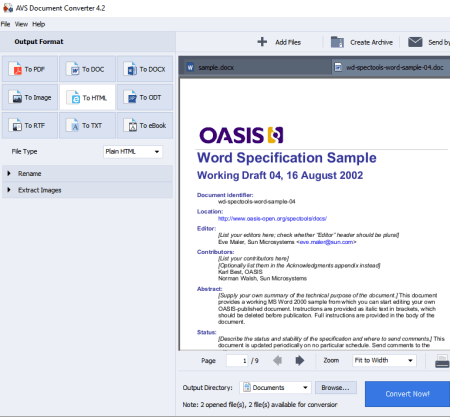The width and height of the screenshot is (450, 417).
Task: Switch to wd-spectools-word-sample-04.doc tab
Action: (x=391, y=67)
